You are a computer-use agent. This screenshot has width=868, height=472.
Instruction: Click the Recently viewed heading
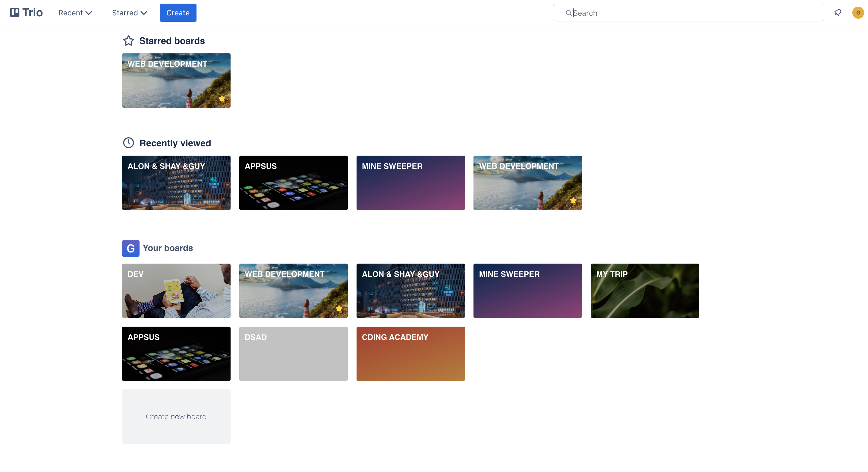[x=175, y=143]
